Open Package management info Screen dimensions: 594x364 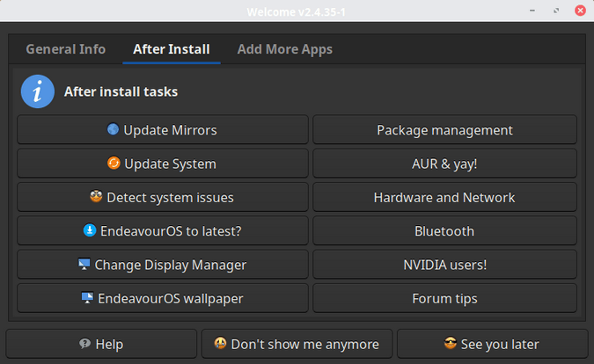point(444,130)
